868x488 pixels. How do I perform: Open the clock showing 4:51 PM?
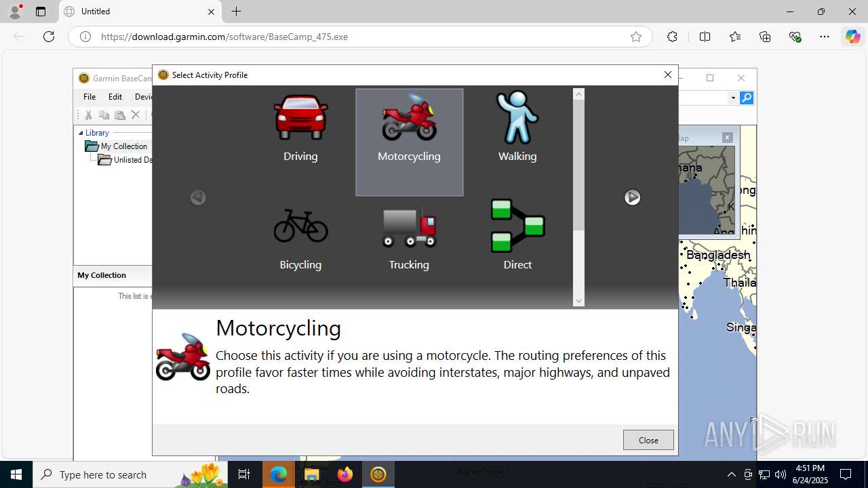810,474
